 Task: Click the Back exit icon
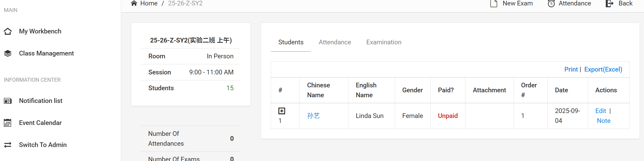click(610, 3)
